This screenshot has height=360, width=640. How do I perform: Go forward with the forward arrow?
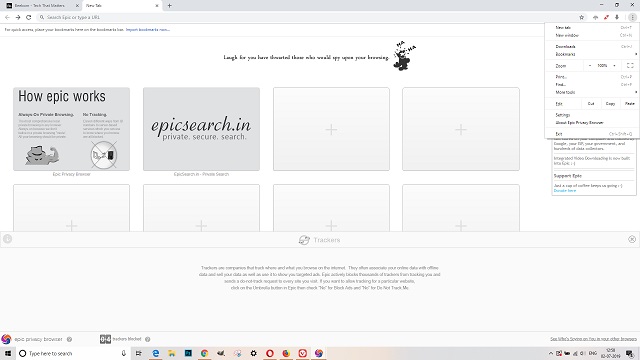tap(18, 17)
